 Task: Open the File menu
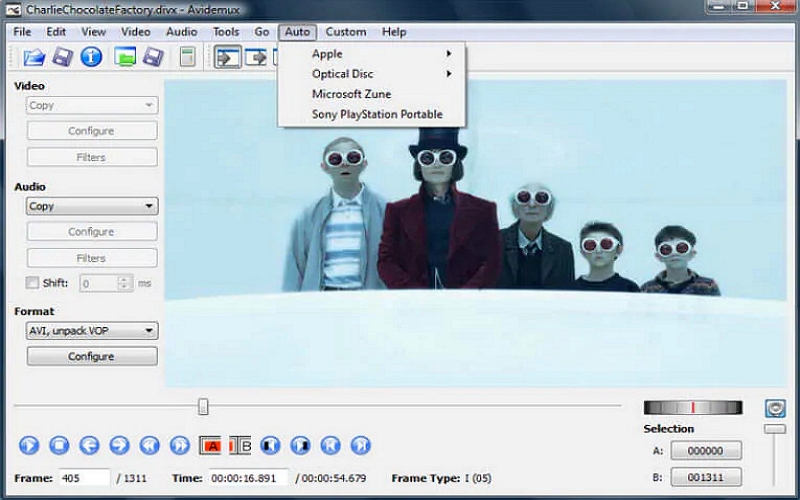[22, 32]
